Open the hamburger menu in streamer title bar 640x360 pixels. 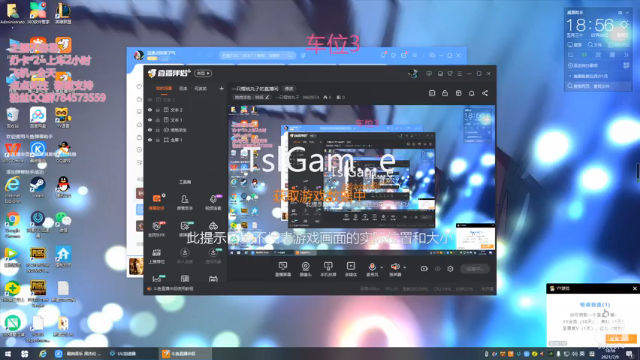coord(460,73)
